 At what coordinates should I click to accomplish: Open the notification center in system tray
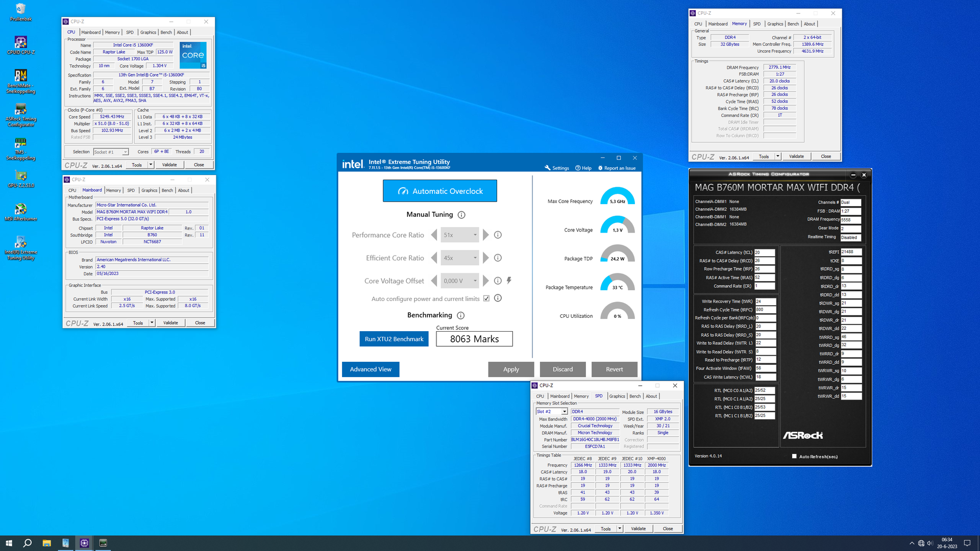[967, 543]
